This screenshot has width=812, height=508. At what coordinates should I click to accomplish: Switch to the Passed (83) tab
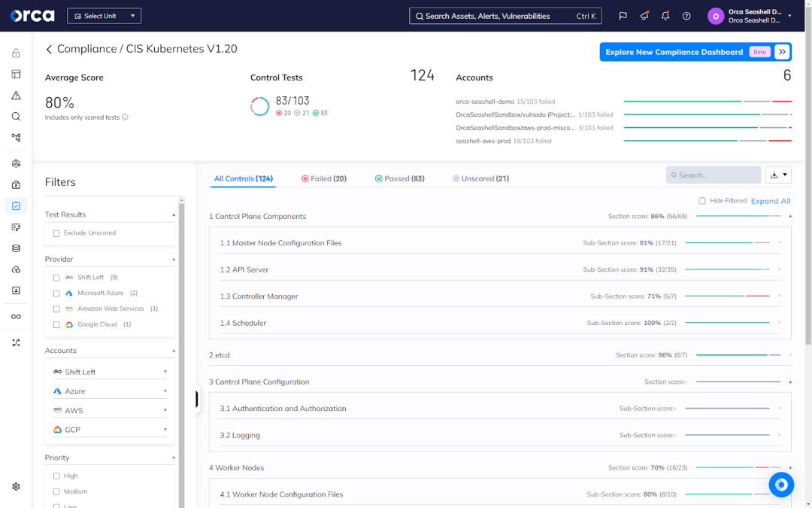[399, 178]
